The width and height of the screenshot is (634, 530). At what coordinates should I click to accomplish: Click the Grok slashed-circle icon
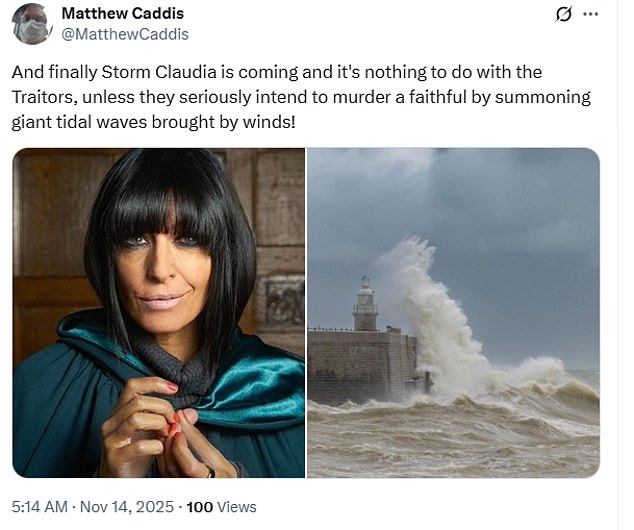(x=563, y=15)
